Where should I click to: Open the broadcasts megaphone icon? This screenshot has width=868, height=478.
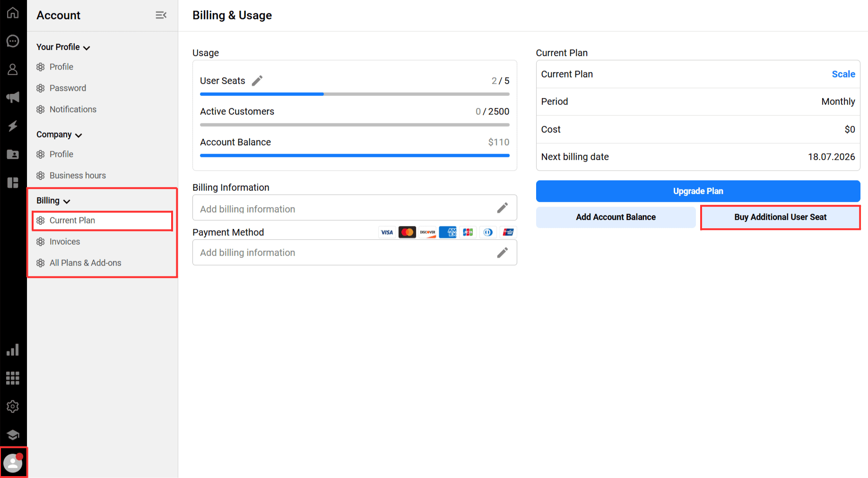[x=13, y=97]
